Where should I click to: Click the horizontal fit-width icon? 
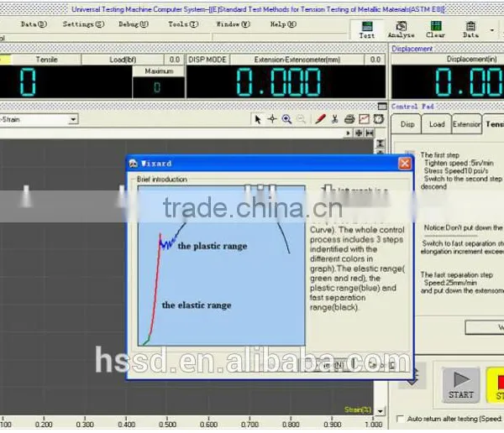click(x=370, y=133)
